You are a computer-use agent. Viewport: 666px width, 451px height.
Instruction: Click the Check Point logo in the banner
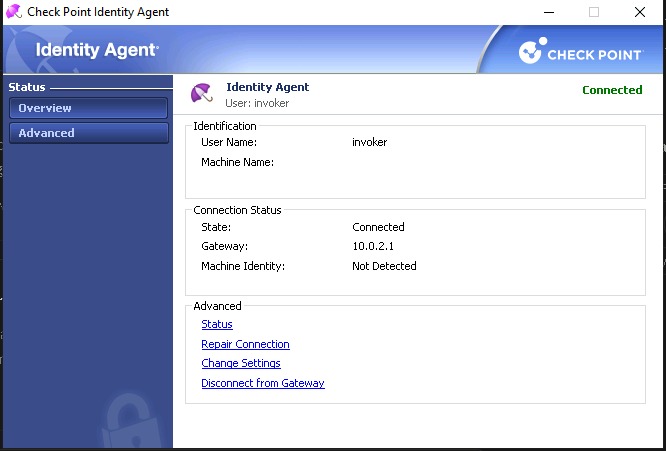(580, 51)
